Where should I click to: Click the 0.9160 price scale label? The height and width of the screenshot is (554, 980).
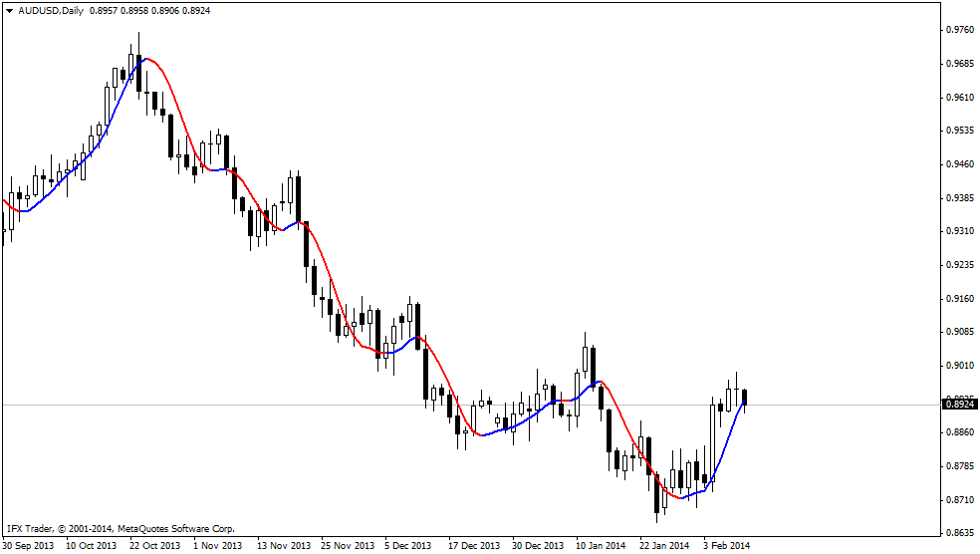pos(958,299)
